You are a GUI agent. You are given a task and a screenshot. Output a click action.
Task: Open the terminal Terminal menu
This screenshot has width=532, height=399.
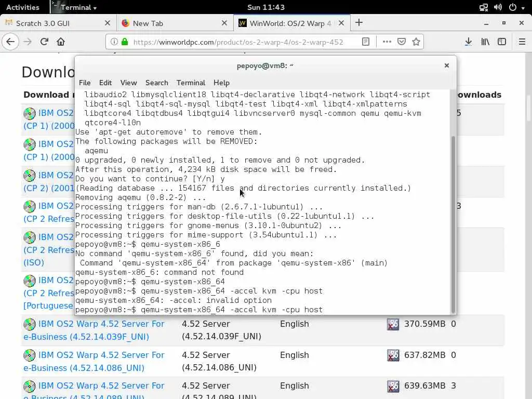[x=191, y=83]
